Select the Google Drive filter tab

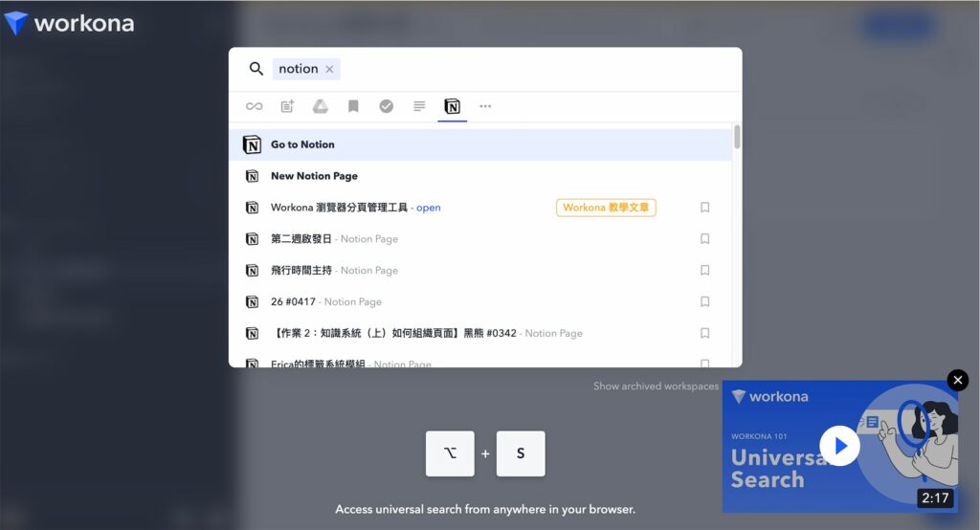click(x=321, y=106)
